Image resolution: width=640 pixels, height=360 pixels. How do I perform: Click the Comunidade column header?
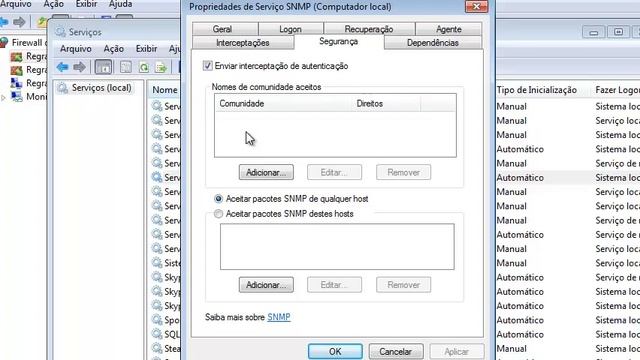coord(284,103)
